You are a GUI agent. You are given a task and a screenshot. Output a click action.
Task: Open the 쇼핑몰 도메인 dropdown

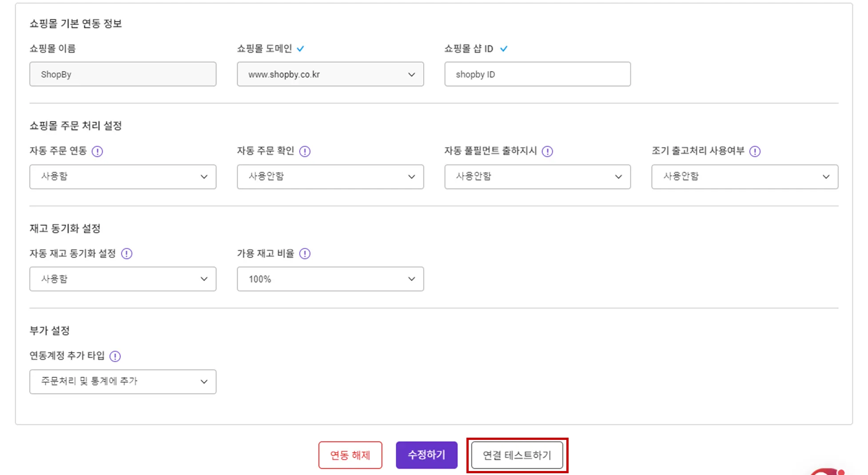click(x=330, y=74)
